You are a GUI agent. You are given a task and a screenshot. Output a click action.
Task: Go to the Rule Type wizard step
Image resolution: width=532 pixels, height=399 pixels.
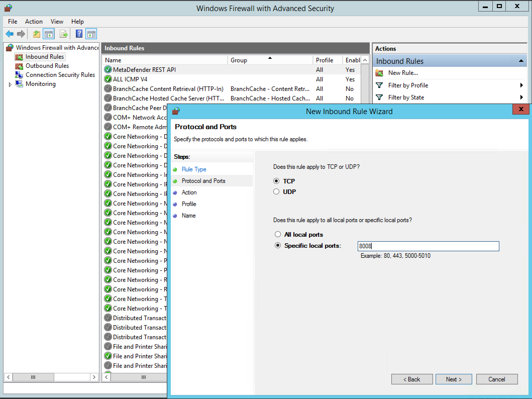[x=194, y=169]
